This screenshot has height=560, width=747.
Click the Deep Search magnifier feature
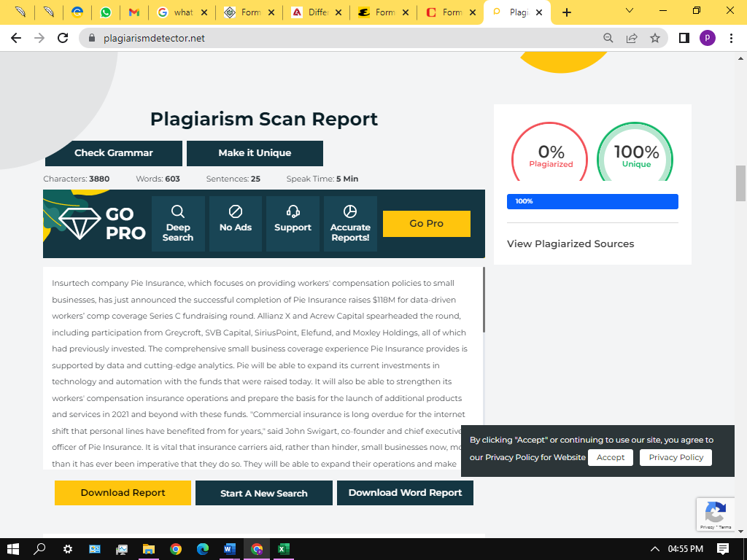(x=178, y=224)
